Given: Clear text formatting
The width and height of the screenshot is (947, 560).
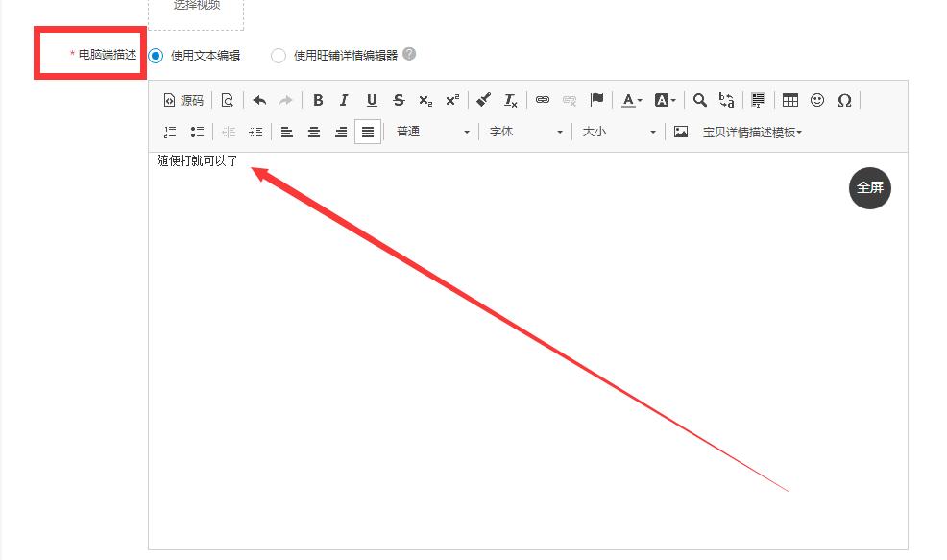Looking at the screenshot, I should point(510,100).
